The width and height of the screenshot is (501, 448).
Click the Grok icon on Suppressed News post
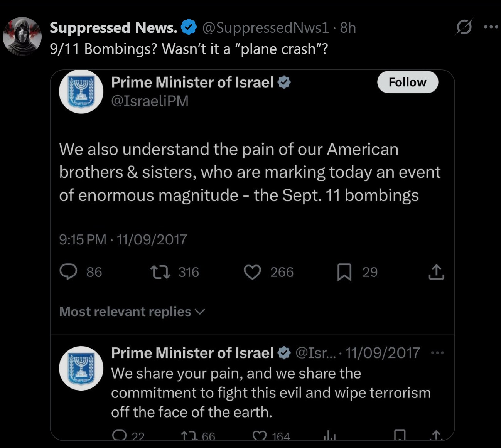(x=464, y=27)
